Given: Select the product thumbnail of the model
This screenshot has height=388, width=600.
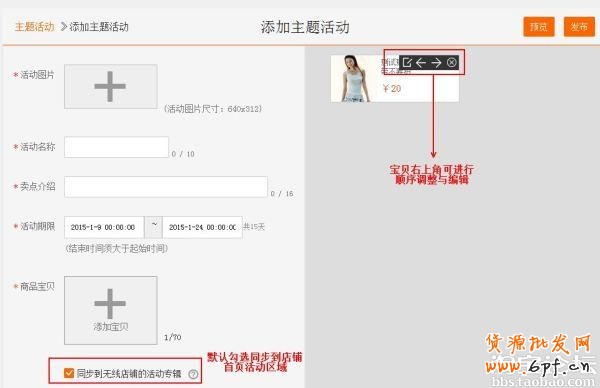Looking at the screenshot, I should pyautogui.click(x=354, y=78).
